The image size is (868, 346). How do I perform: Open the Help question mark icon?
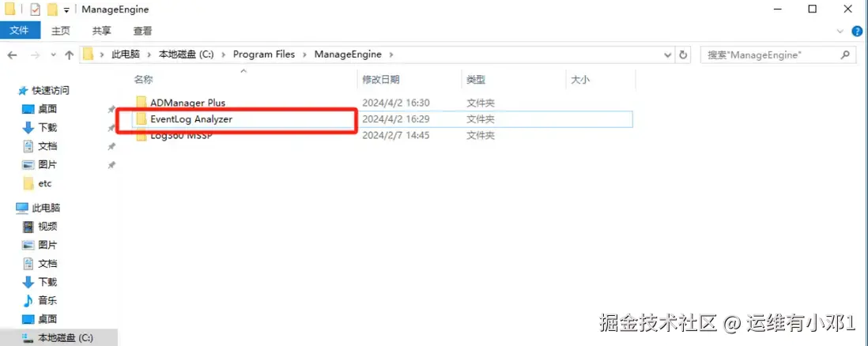pos(857,31)
